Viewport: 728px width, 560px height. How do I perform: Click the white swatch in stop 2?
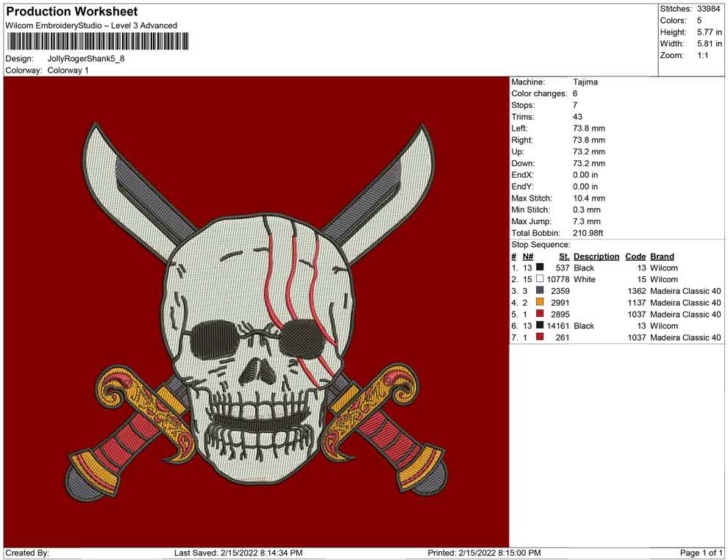tap(540, 279)
